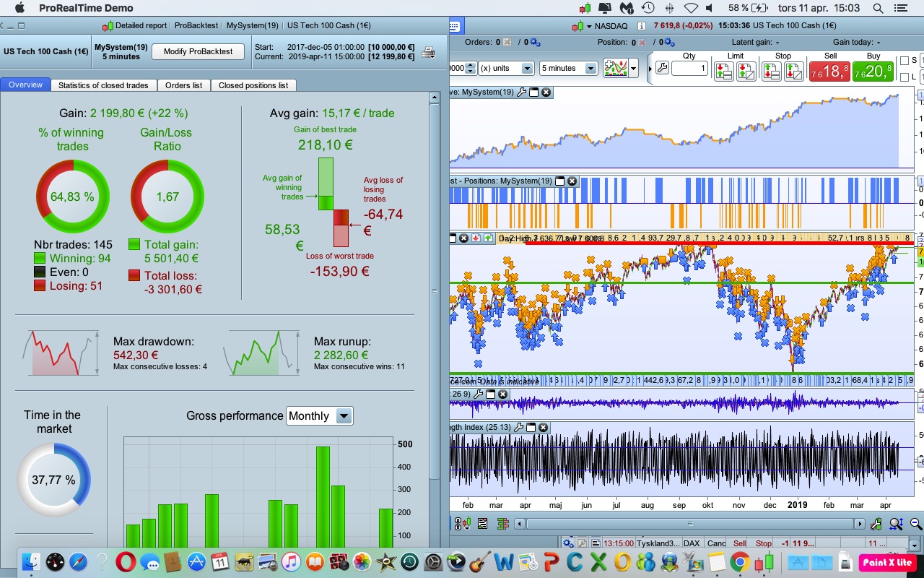
Task: Open the Closed positions list tab
Action: [x=253, y=85]
